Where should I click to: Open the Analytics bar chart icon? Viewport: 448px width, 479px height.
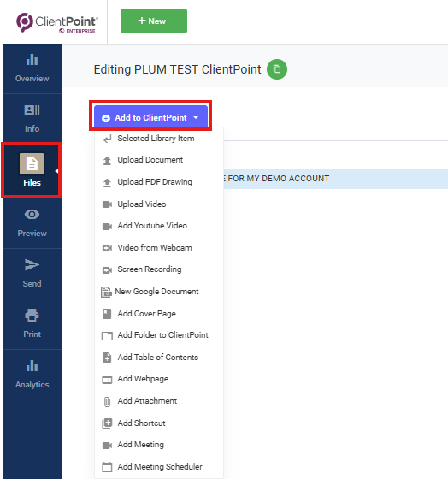tap(32, 366)
